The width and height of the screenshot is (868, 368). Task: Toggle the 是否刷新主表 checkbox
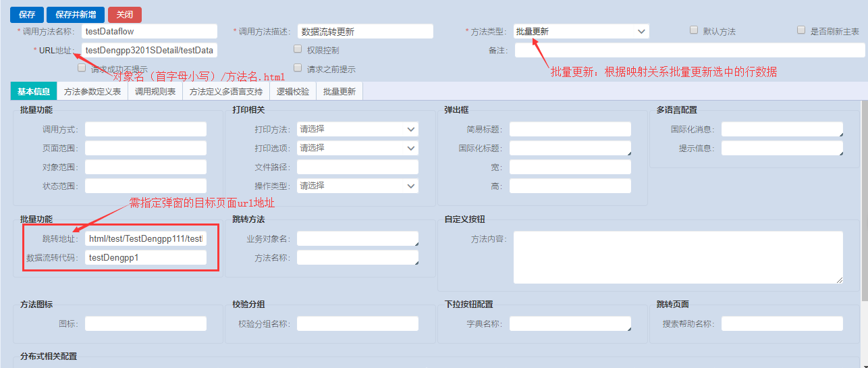pos(801,30)
